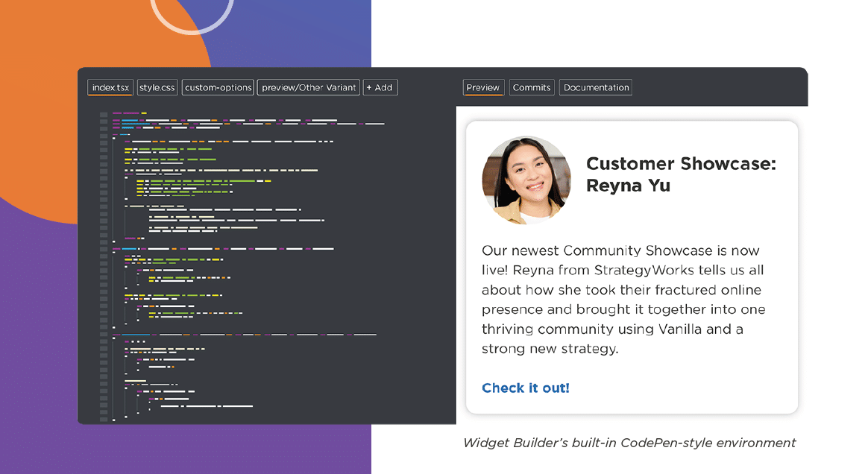Viewport: 868px width, 474px height.
Task: Switch to the style.css tab
Action: [x=157, y=88]
